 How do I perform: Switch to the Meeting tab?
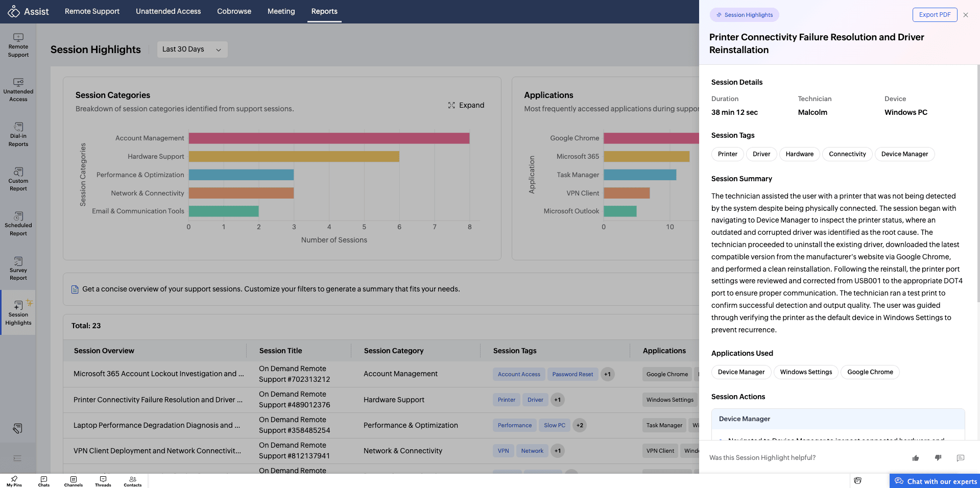click(x=281, y=11)
